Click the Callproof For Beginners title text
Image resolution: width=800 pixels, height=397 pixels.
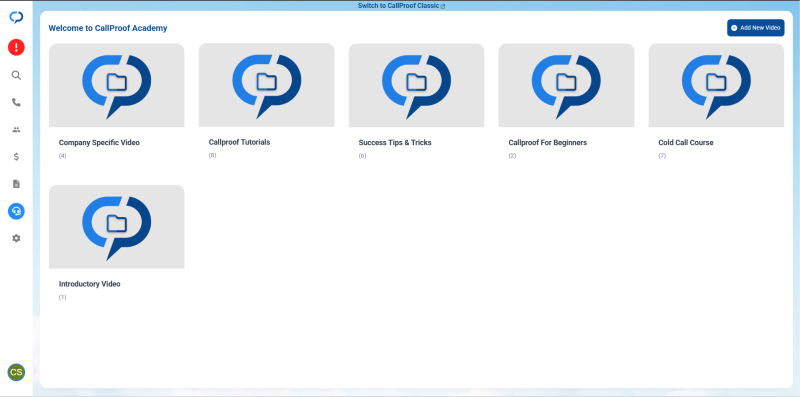(x=547, y=143)
